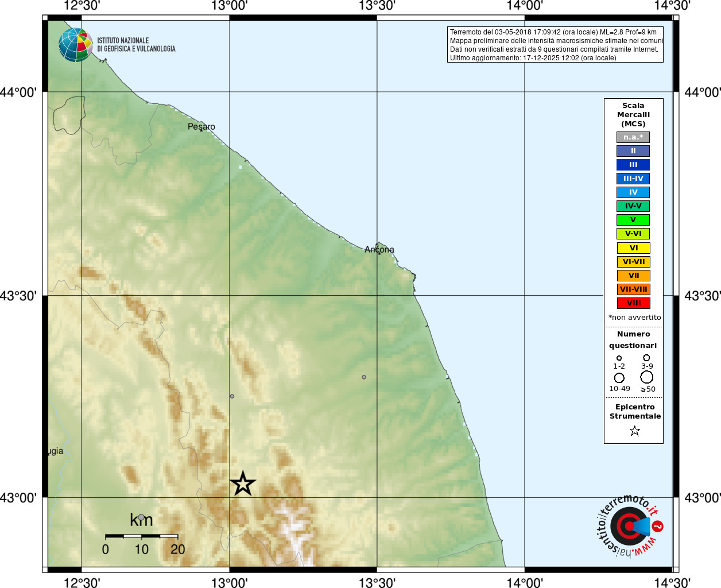
Task: Click the gray dot above the km scale
Action: [x=141, y=517]
